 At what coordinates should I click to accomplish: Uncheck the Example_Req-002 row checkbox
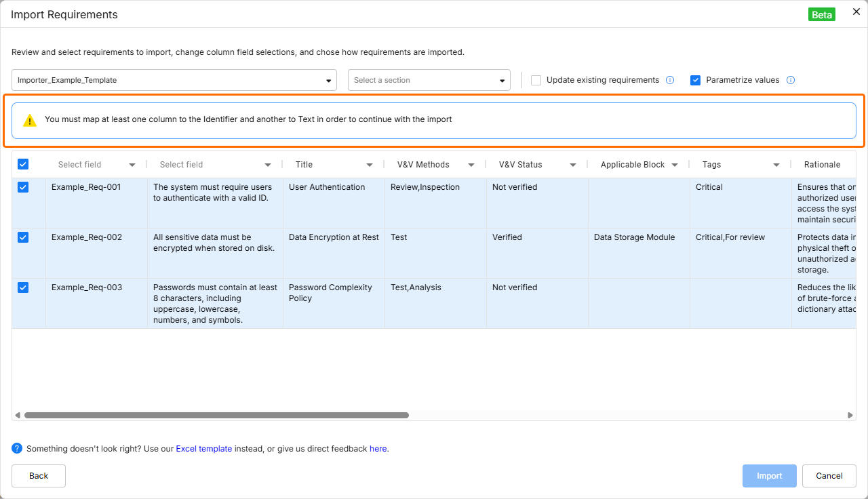23,237
